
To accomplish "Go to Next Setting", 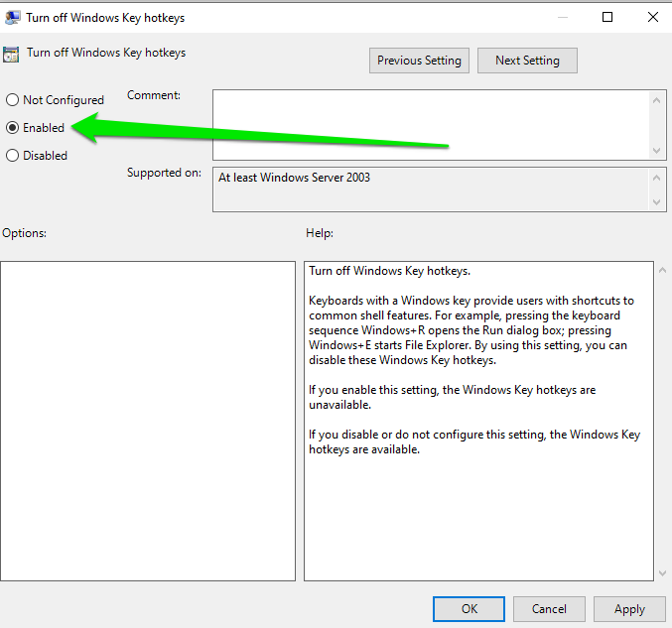I will (x=527, y=61).
